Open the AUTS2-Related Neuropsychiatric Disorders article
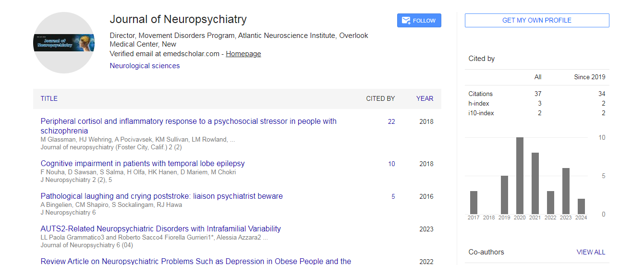This screenshot has height=265, width=644. click(x=160, y=229)
